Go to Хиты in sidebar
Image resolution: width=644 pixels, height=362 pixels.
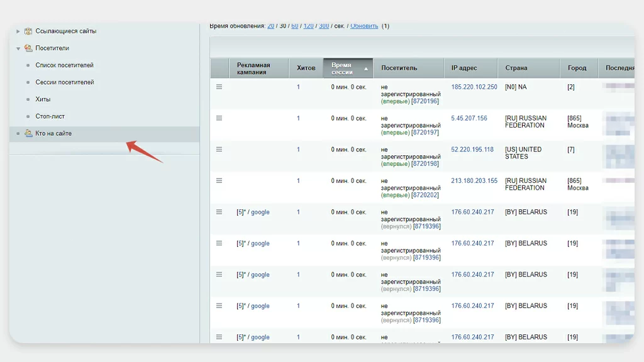(43, 99)
